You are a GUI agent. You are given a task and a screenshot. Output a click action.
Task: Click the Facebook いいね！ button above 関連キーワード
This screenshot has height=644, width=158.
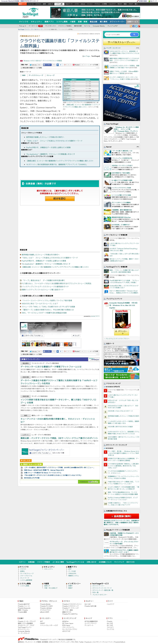pyautogui.click(x=47, y=65)
